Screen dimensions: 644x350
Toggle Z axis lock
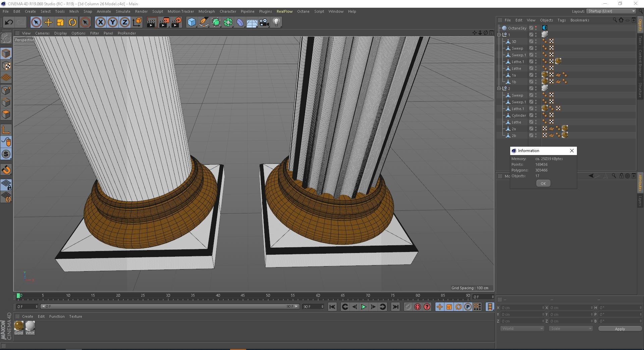125,22
